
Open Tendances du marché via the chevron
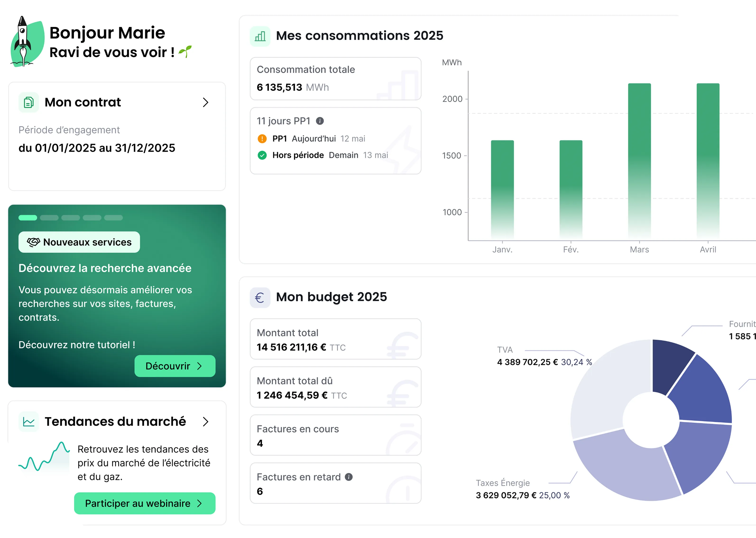click(206, 422)
